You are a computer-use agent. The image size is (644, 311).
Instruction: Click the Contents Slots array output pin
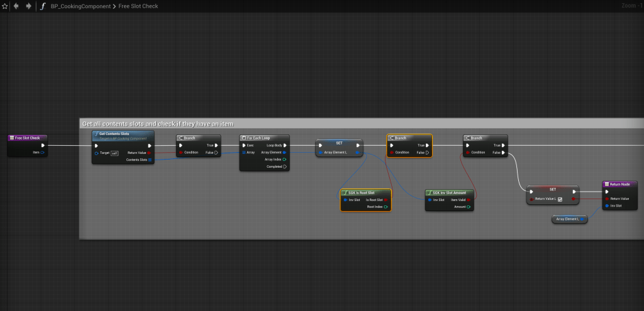(x=150, y=160)
